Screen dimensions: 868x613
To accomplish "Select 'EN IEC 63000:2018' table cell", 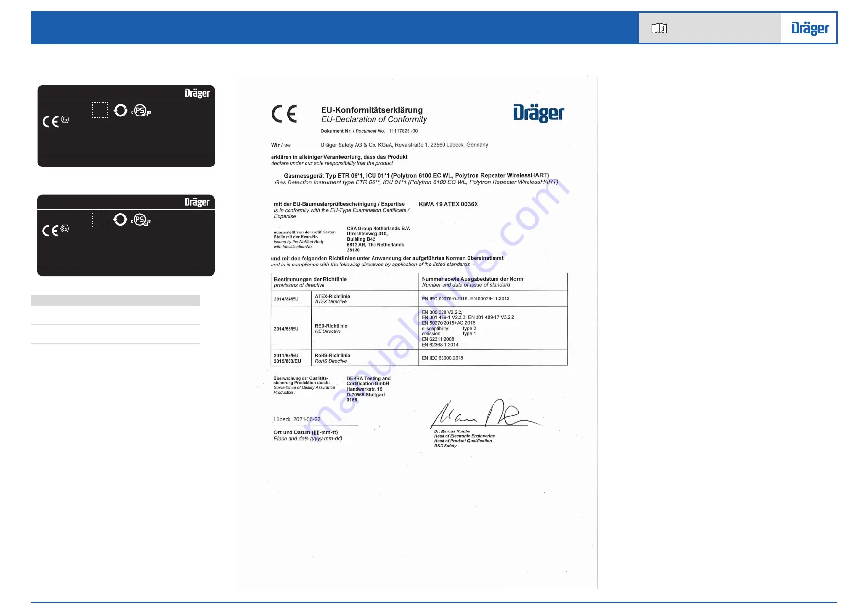I will [x=443, y=358].
